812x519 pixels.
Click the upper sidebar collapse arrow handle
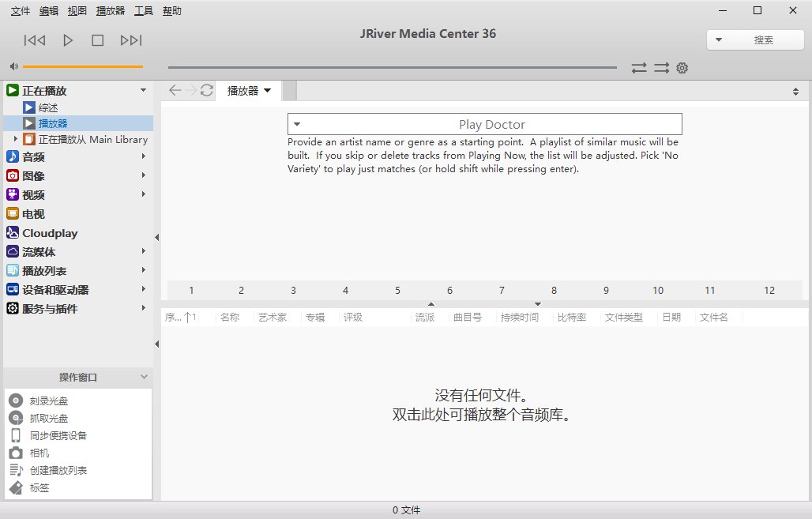(156, 237)
